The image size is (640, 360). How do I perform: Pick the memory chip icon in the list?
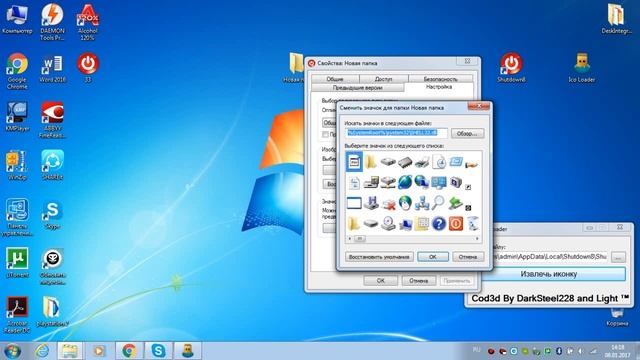[x=405, y=162]
